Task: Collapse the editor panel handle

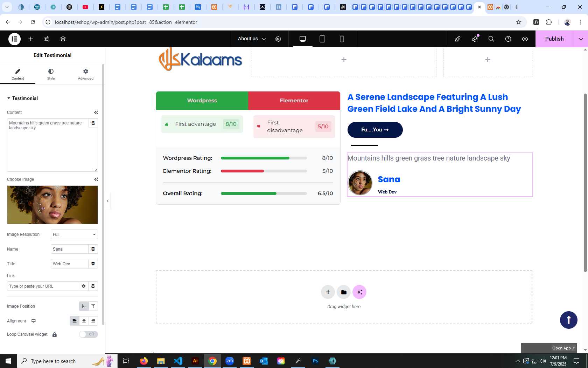Action: [108, 201]
